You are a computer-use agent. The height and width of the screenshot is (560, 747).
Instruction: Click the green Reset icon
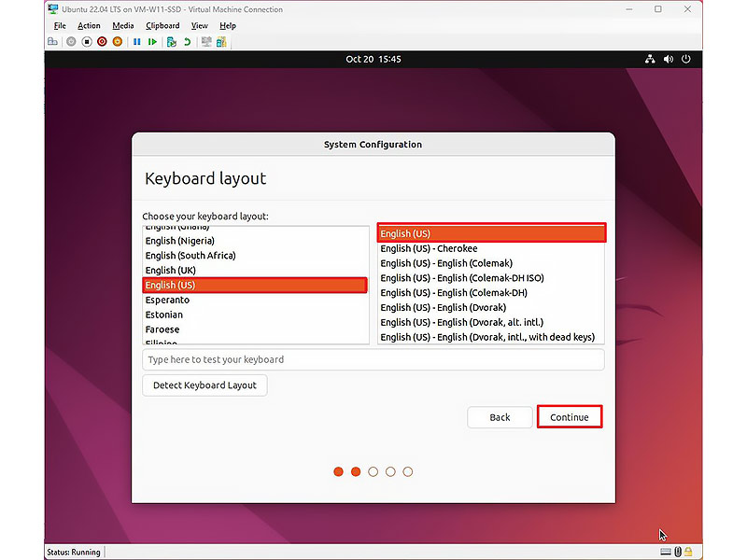point(152,42)
